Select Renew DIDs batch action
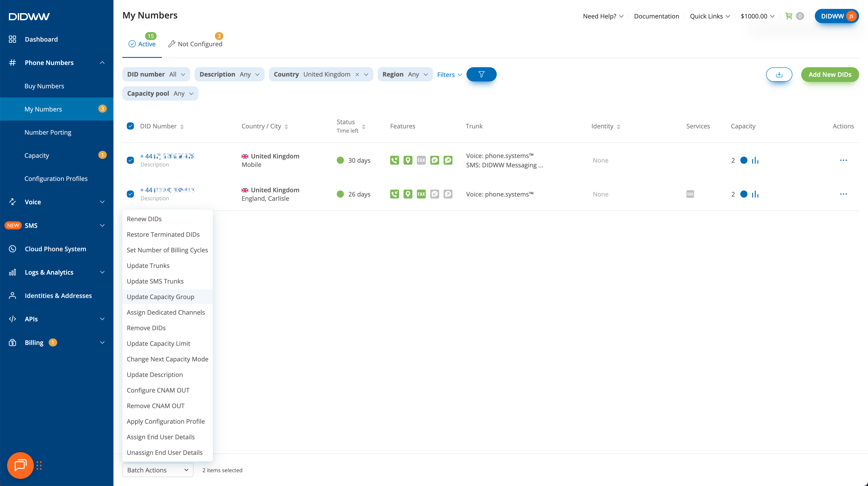 click(168, 219)
